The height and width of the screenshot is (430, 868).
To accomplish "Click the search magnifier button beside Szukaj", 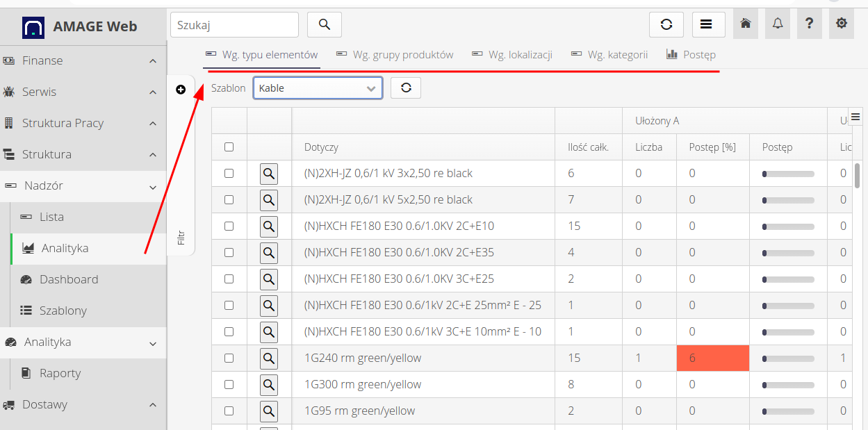I will 324,24.
